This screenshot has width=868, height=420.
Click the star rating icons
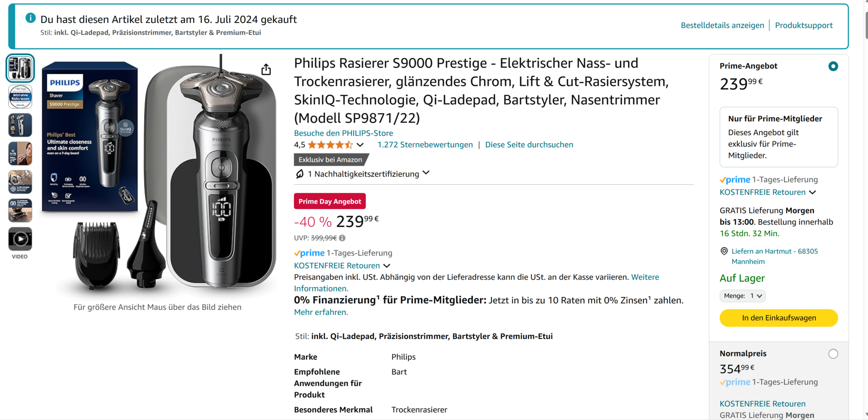330,145
